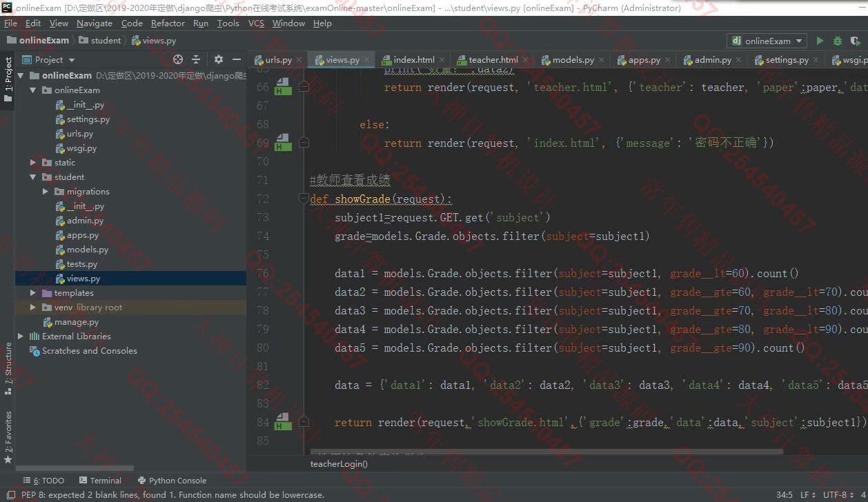This screenshot has width=868, height=502.
Task: Expand the migrations folder
Action: [x=46, y=192]
